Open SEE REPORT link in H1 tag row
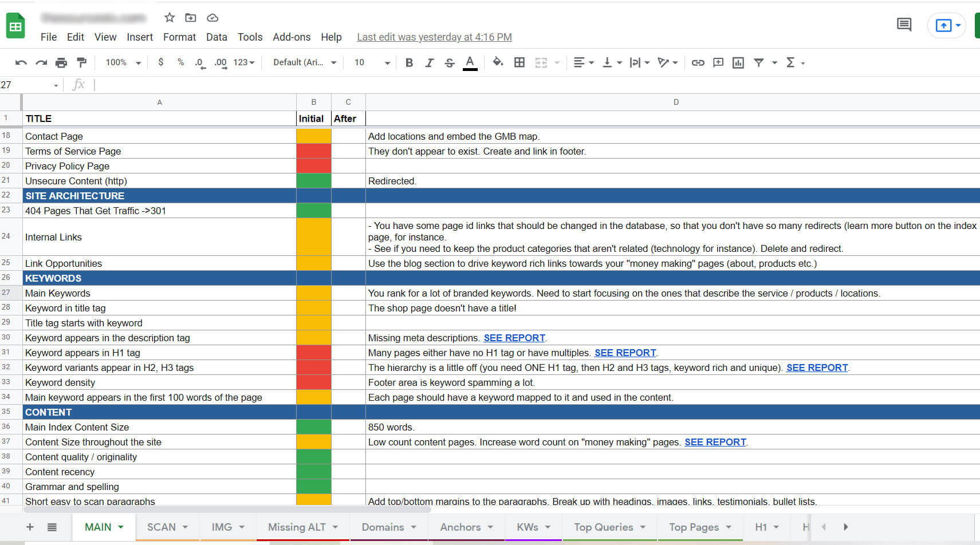 625,353
